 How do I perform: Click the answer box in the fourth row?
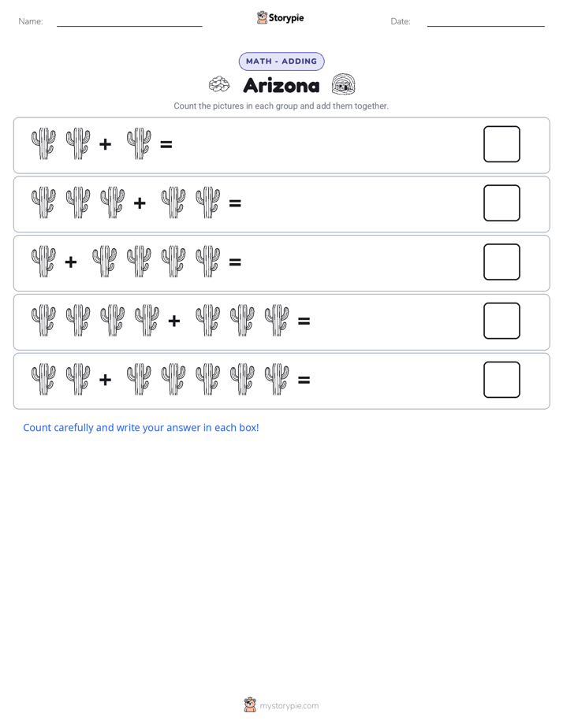pos(501,321)
